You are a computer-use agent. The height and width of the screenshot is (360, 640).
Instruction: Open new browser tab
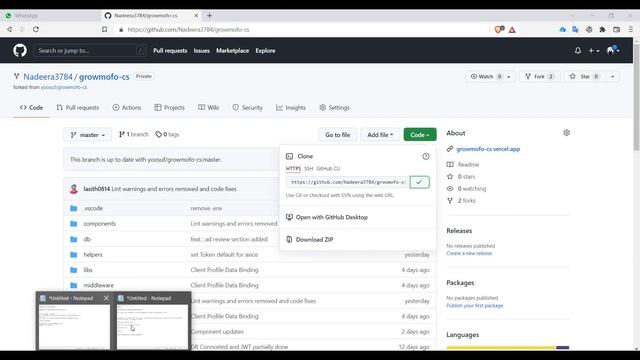pyautogui.click(x=209, y=16)
